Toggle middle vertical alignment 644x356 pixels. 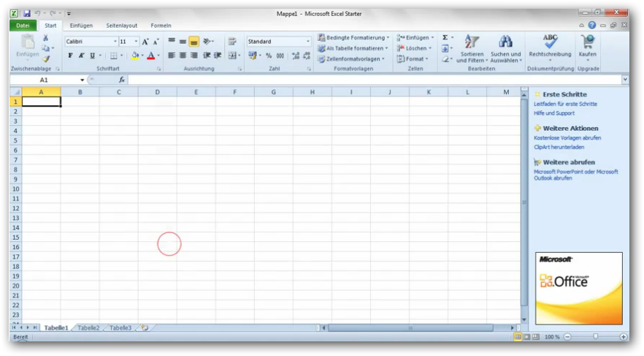pyautogui.click(x=183, y=41)
